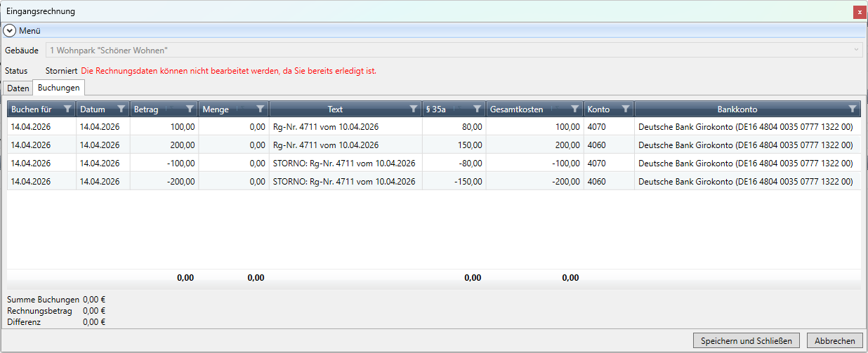Open filter for Menge column
Screen dimensions: 868x353
coord(261,109)
